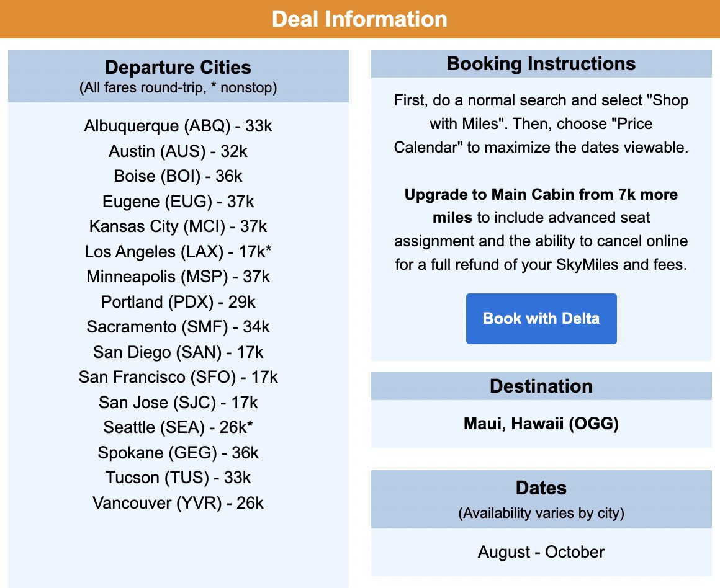
Task: Click San Diego (SAN) 17k fare
Action: click(178, 352)
